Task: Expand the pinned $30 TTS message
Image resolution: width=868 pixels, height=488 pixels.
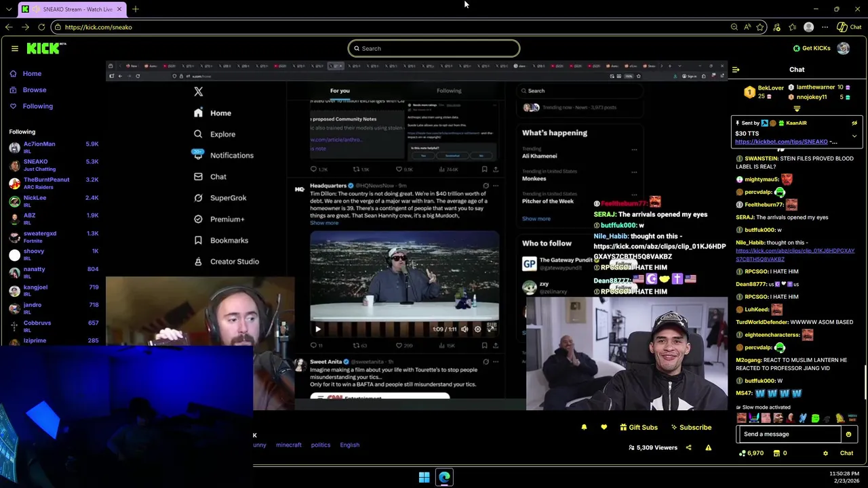Action: [x=854, y=136]
